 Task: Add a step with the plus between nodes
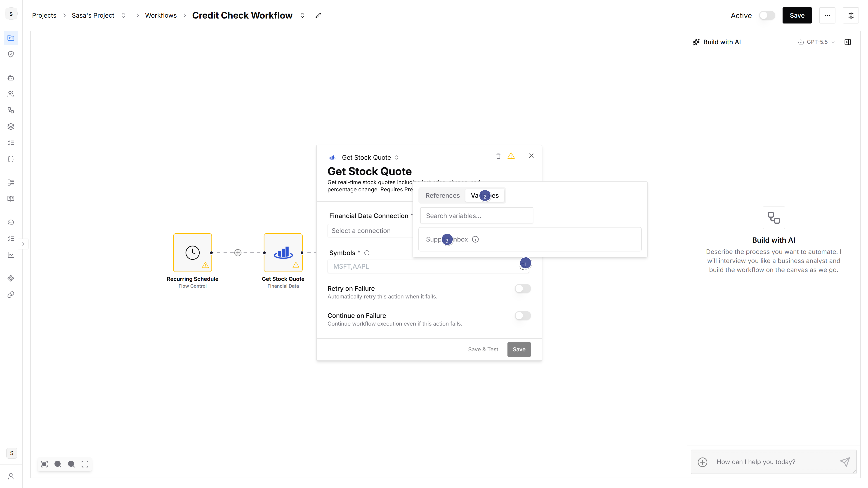point(238,253)
